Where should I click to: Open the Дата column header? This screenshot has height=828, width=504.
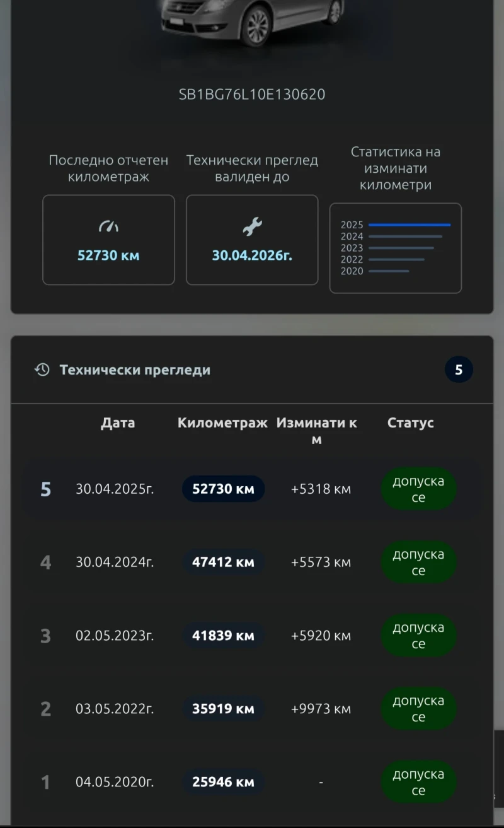click(118, 423)
